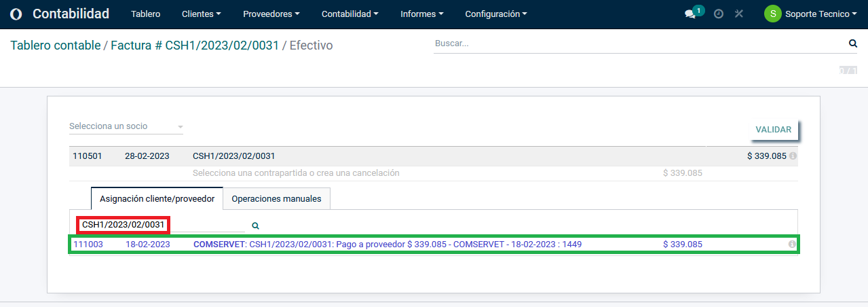This screenshot has width=868, height=307.
Task: Click the Buscar search input field
Action: click(638, 43)
